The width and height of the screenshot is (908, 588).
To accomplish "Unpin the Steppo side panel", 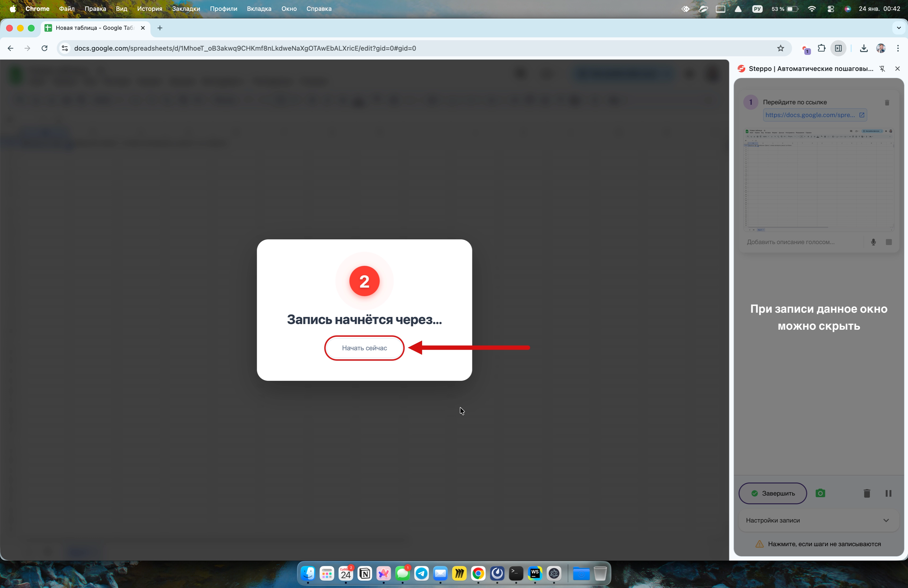I will 882,69.
